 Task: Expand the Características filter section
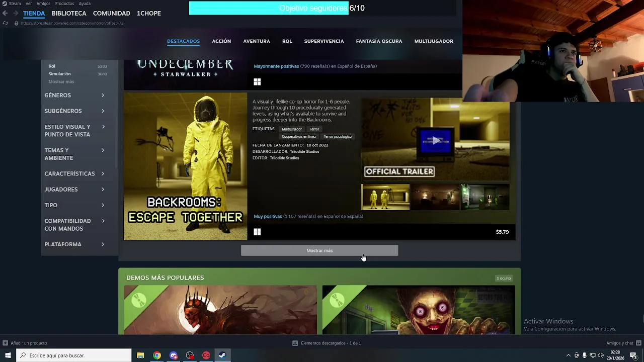(74, 173)
